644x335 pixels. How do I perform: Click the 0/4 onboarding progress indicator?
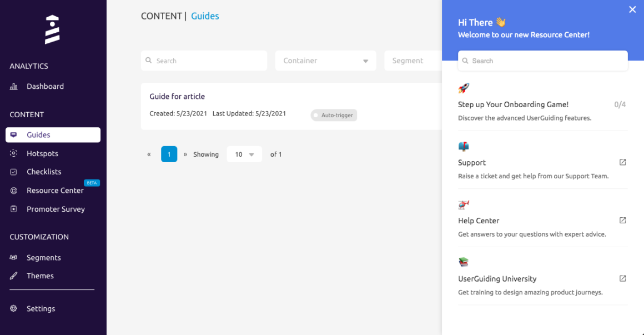pos(620,104)
